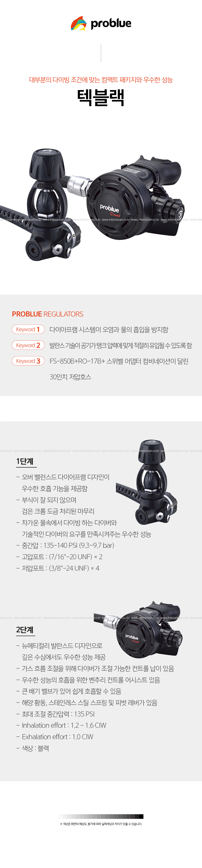Click the 1단계 section heading
Screen dimensions: 202x868
(x=25, y=461)
